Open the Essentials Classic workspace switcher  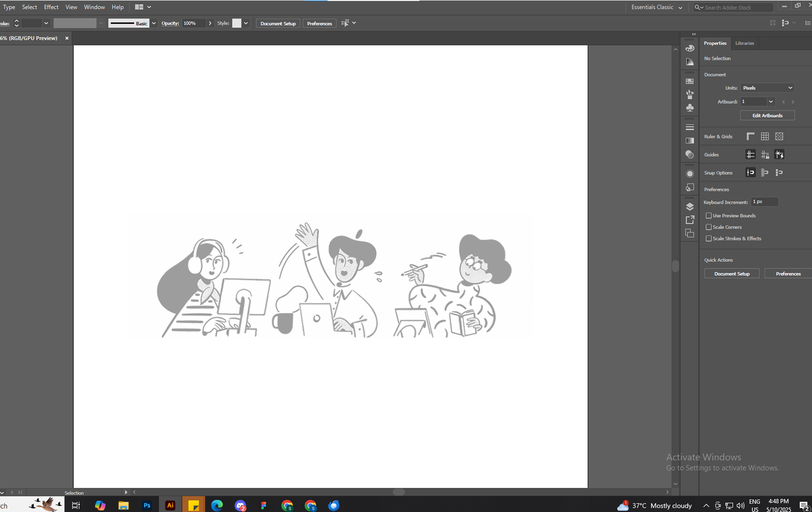point(656,7)
